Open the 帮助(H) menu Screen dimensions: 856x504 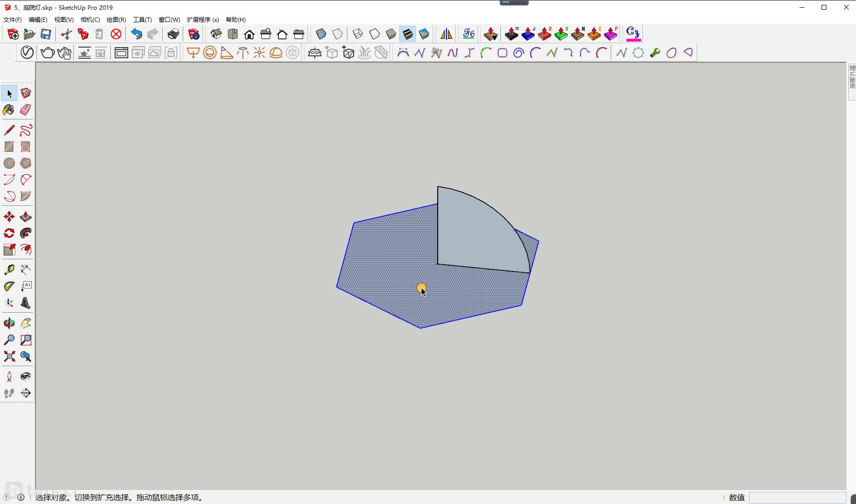click(x=236, y=20)
